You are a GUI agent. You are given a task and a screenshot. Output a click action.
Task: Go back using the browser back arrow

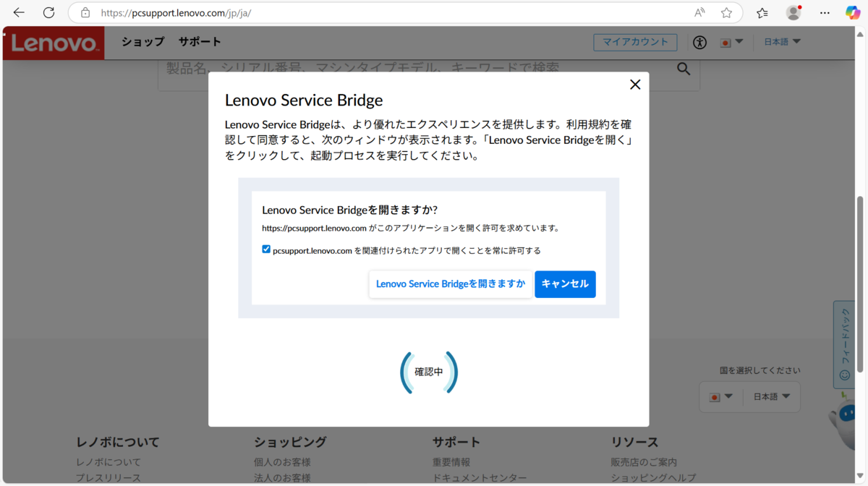pos(19,13)
